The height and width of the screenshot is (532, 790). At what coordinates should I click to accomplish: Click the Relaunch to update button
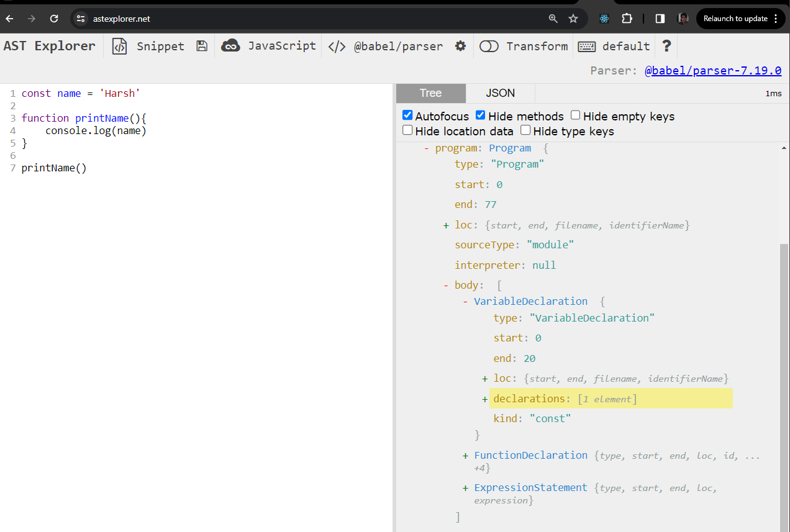pyautogui.click(x=737, y=19)
